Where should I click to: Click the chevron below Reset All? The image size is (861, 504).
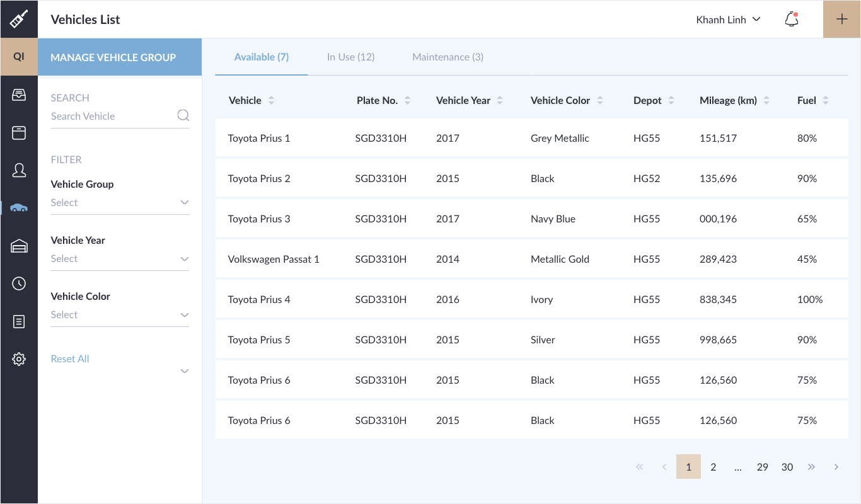tap(185, 371)
